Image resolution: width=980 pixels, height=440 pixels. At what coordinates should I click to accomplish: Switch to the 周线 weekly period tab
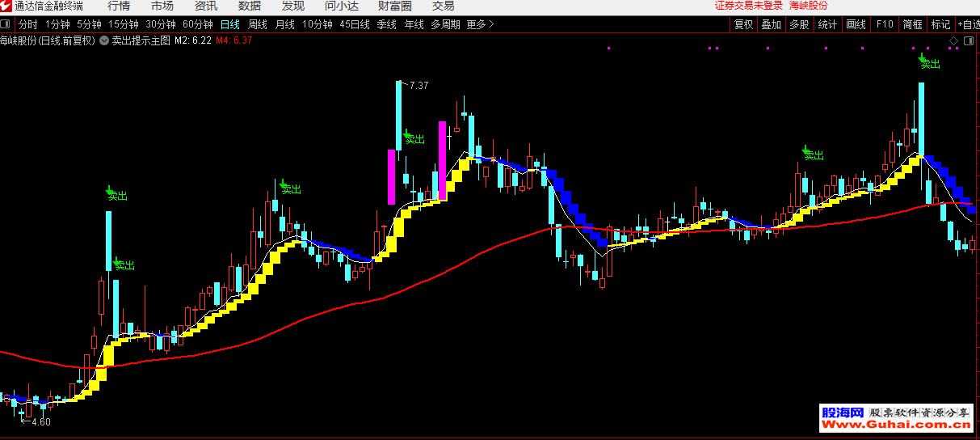pyautogui.click(x=257, y=24)
